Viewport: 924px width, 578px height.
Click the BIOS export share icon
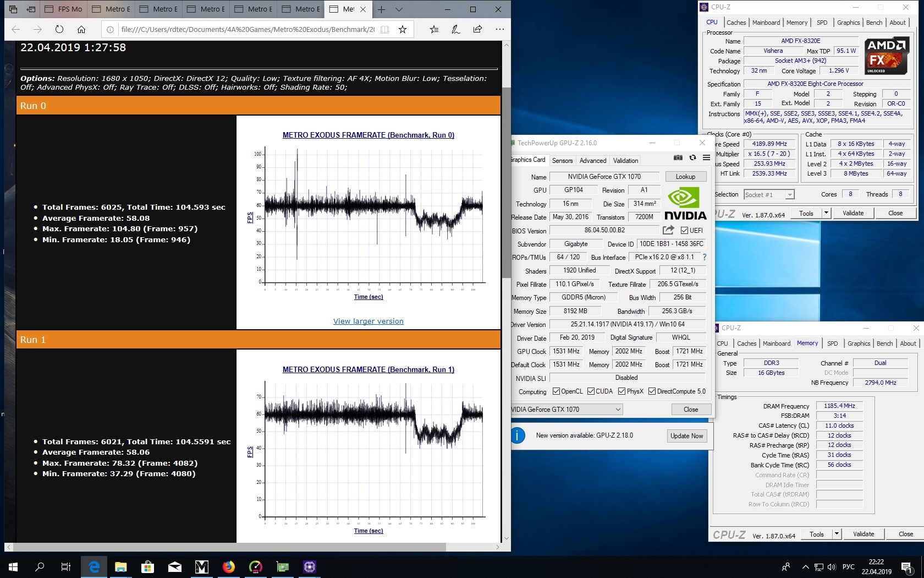pos(668,230)
